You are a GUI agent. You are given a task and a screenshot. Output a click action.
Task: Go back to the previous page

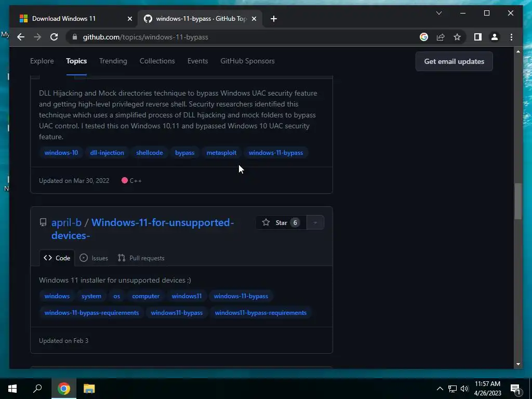[21, 37]
